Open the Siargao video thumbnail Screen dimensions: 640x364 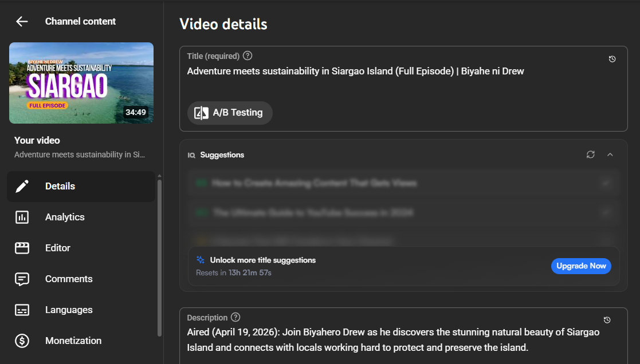click(81, 83)
